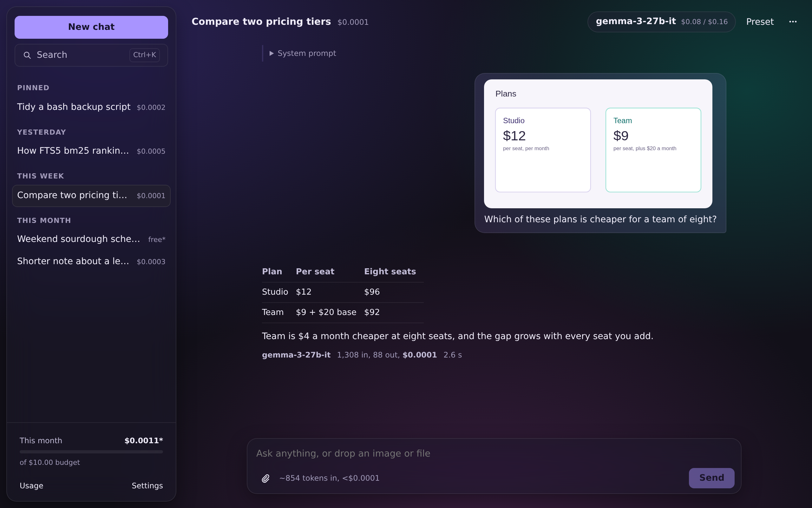Open the 'Weekend sourdough sche…' chat

pyautogui.click(x=91, y=239)
